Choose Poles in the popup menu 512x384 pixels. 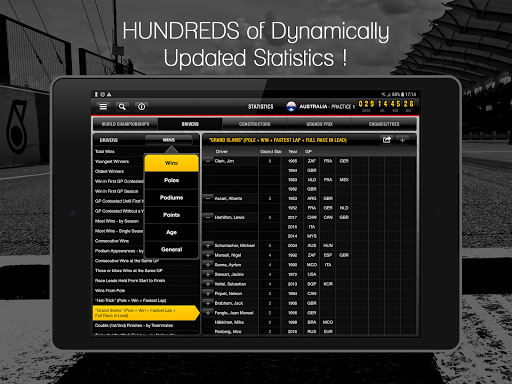coord(171,180)
